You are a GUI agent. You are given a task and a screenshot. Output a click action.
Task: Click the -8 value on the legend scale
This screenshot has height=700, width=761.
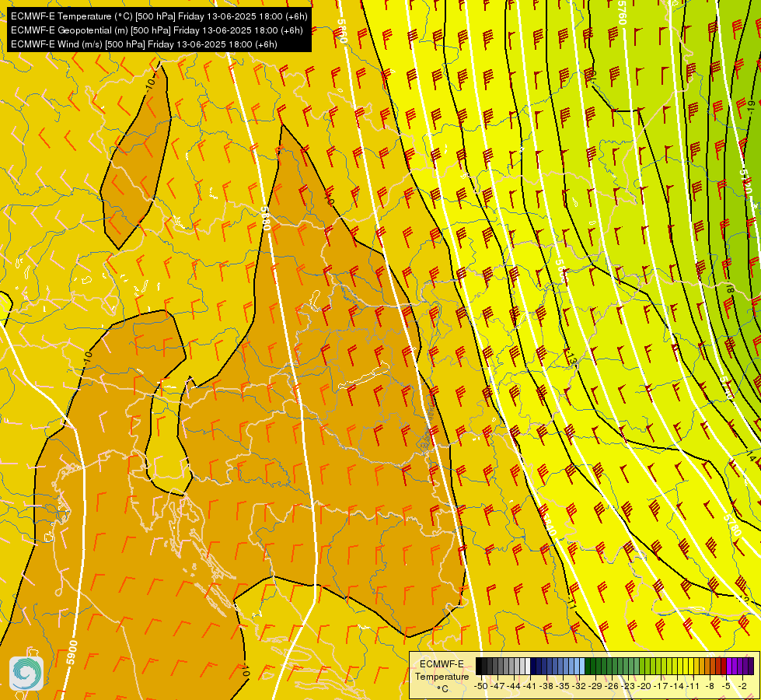pyautogui.click(x=710, y=686)
